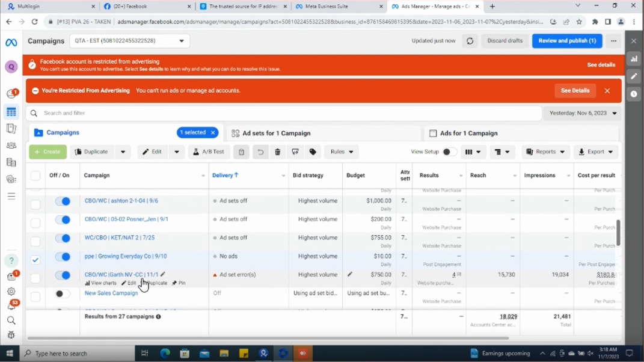Viewport: 644px width, 362px height.
Task: Sort by the Delivery column header
Action: pyautogui.click(x=225, y=176)
